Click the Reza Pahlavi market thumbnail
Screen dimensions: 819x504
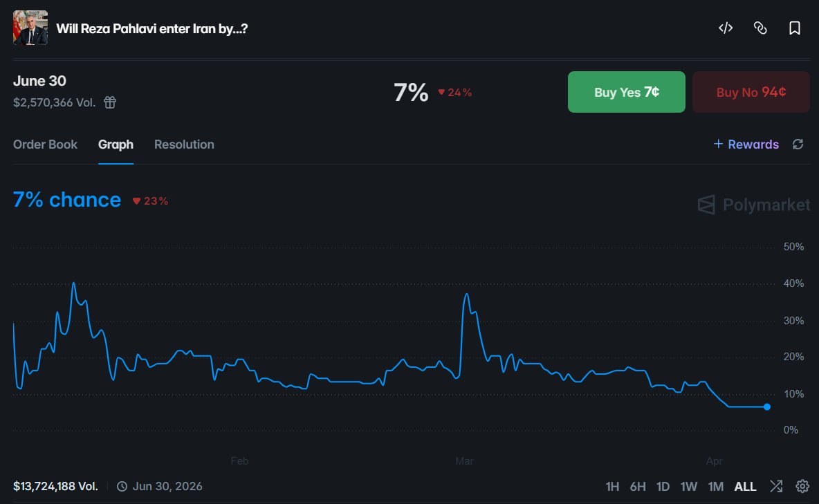pyautogui.click(x=29, y=28)
